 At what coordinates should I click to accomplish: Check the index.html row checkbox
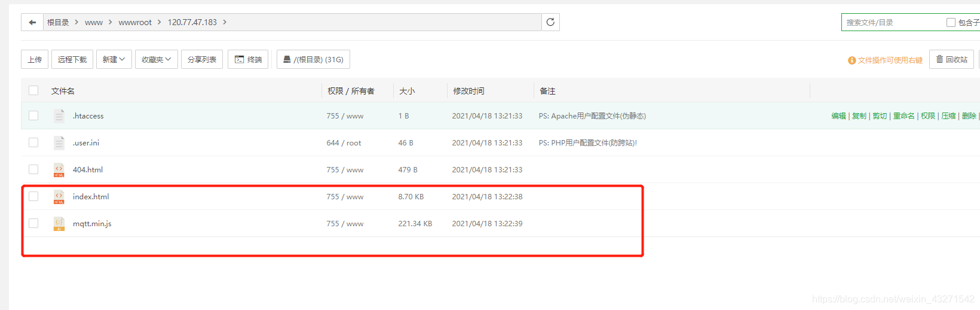(33, 196)
